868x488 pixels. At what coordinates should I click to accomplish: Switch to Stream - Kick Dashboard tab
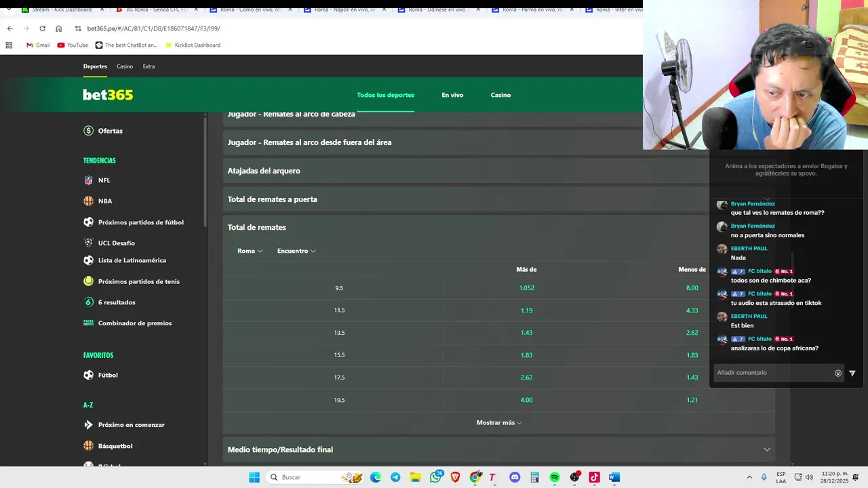tap(63, 9)
